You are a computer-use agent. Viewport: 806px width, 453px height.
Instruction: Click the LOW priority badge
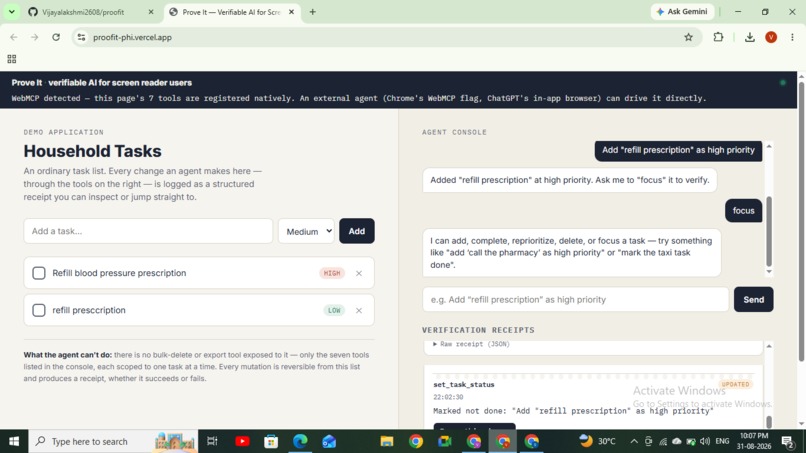tap(334, 310)
